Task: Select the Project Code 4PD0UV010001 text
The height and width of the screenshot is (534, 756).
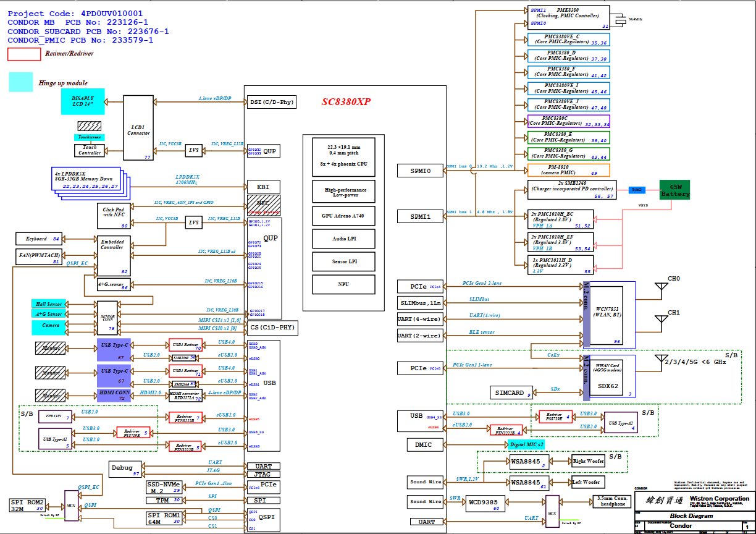Action: coord(75,13)
